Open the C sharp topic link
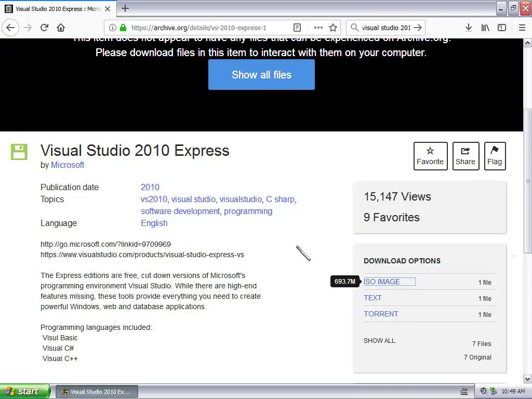Screen dimensions: 532x399 pos(280,199)
